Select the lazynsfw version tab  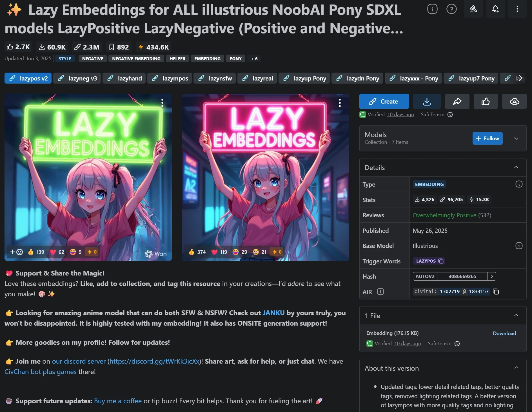(x=215, y=78)
